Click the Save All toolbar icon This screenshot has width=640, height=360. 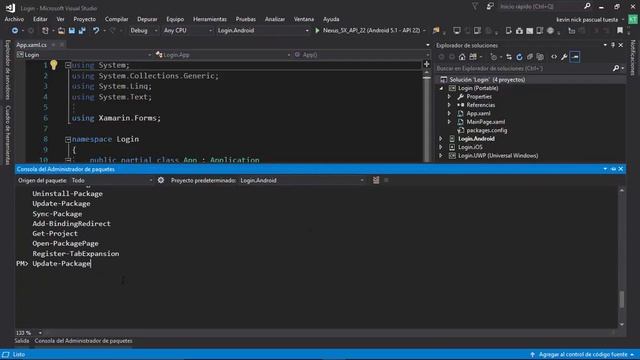point(82,31)
